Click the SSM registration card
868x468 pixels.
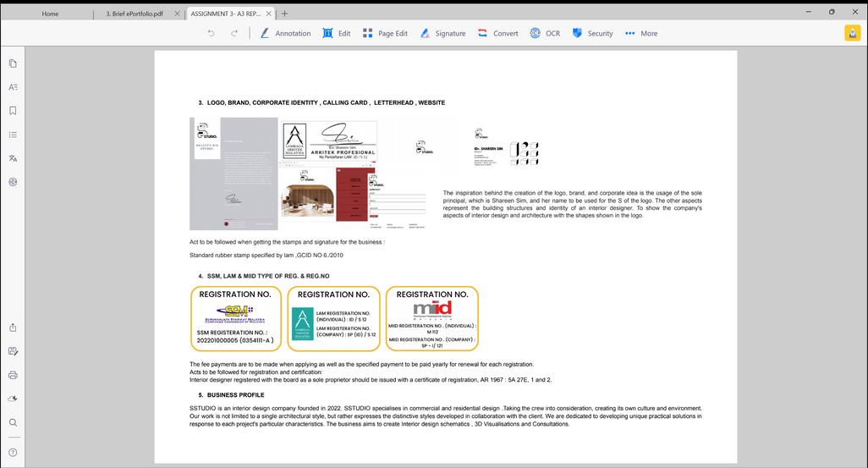click(x=236, y=318)
